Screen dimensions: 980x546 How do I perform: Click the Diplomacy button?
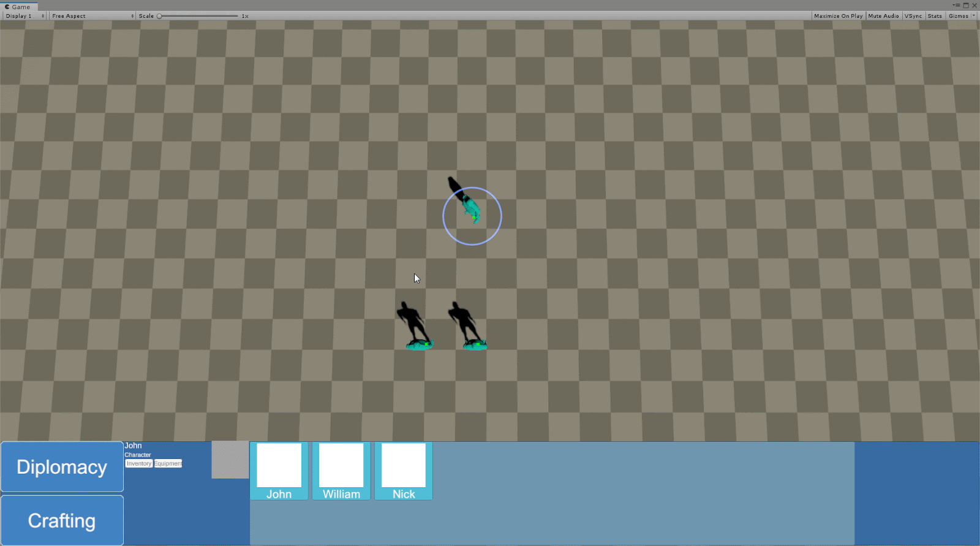click(x=62, y=467)
